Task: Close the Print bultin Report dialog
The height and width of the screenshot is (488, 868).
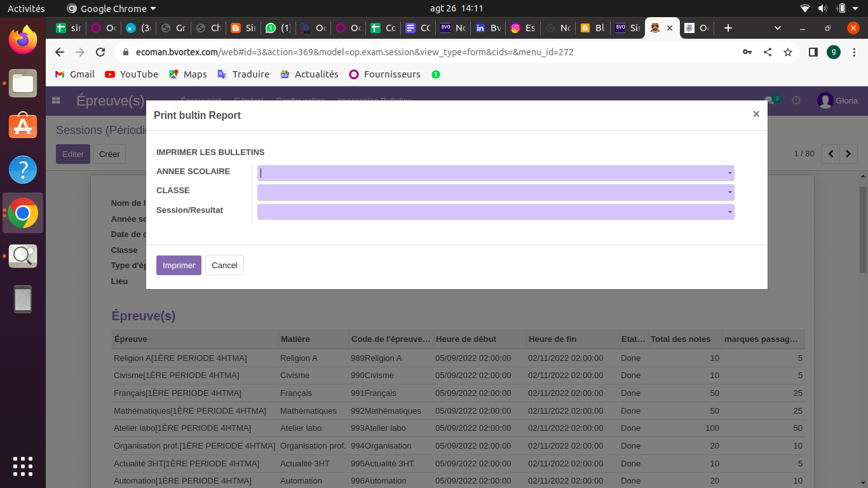Action: click(x=756, y=114)
